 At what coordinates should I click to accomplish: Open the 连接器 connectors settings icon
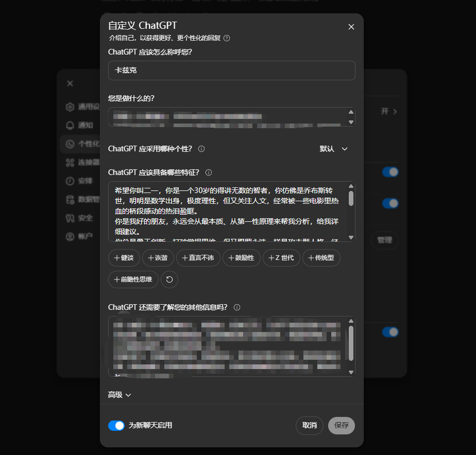(70, 163)
